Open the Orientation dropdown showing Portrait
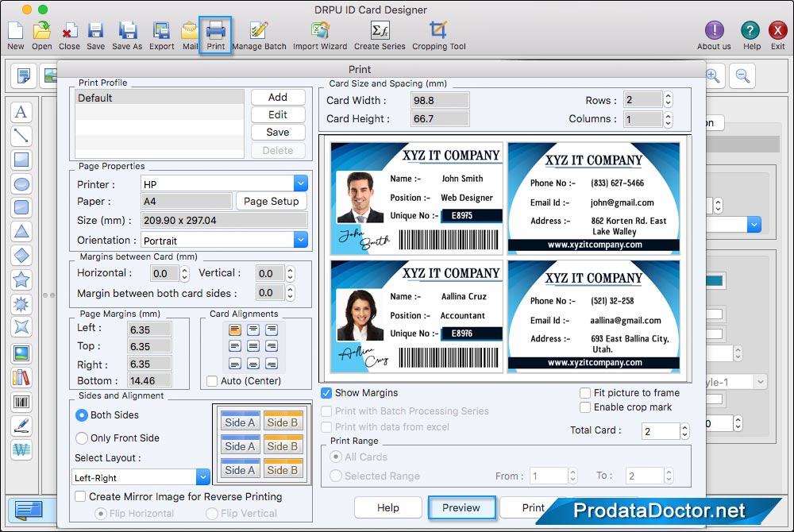Image resolution: width=794 pixels, height=532 pixels. [301, 240]
